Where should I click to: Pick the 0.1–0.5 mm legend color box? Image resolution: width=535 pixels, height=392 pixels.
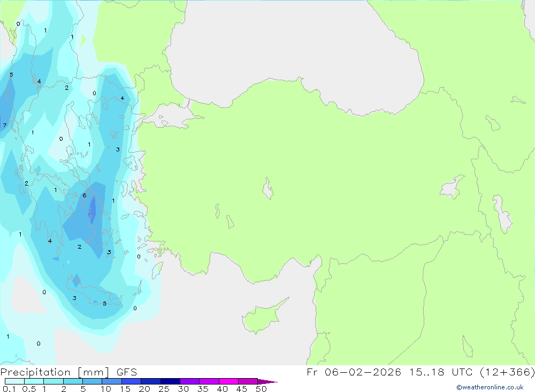tap(14, 381)
